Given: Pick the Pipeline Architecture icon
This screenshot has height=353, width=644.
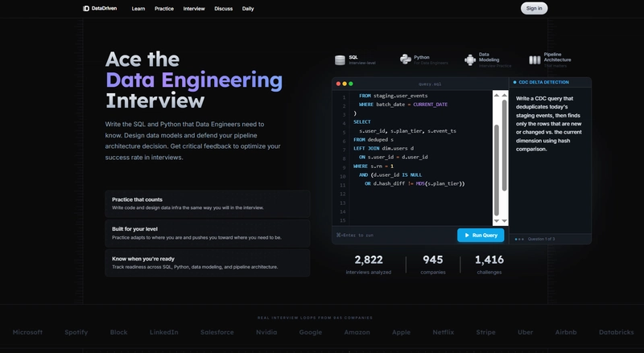Looking at the screenshot, I should coord(535,60).
